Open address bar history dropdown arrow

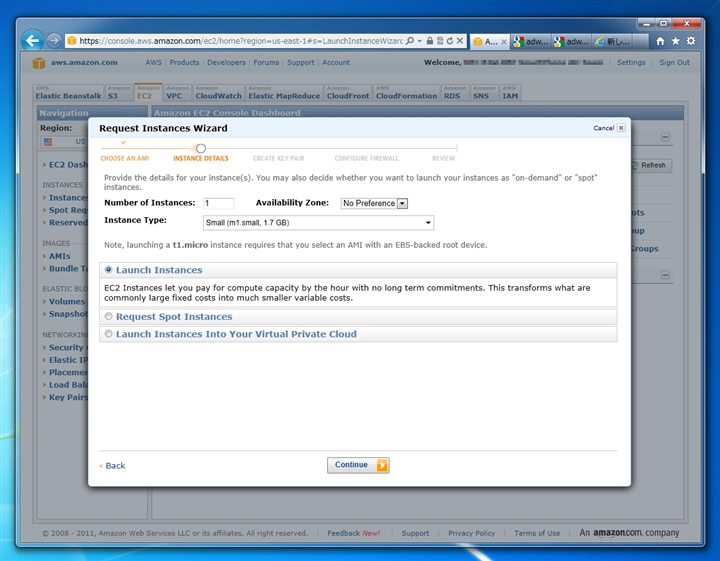click(419, 41)
